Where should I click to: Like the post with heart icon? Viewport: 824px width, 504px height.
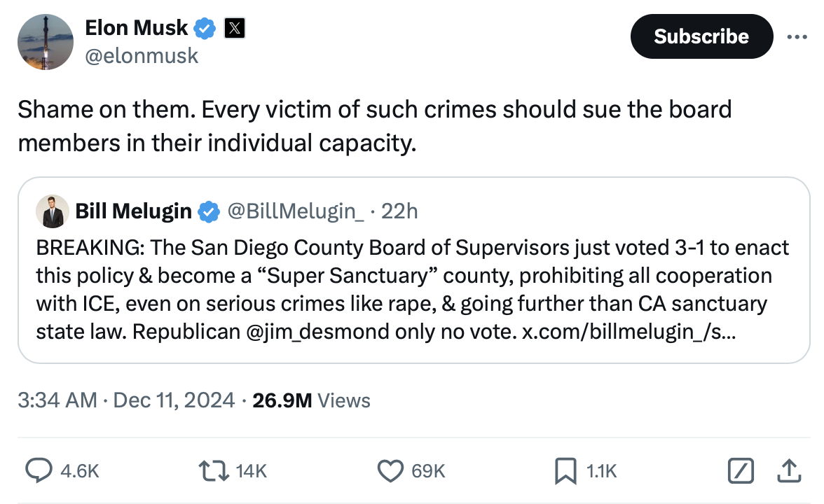pos(390,471)
